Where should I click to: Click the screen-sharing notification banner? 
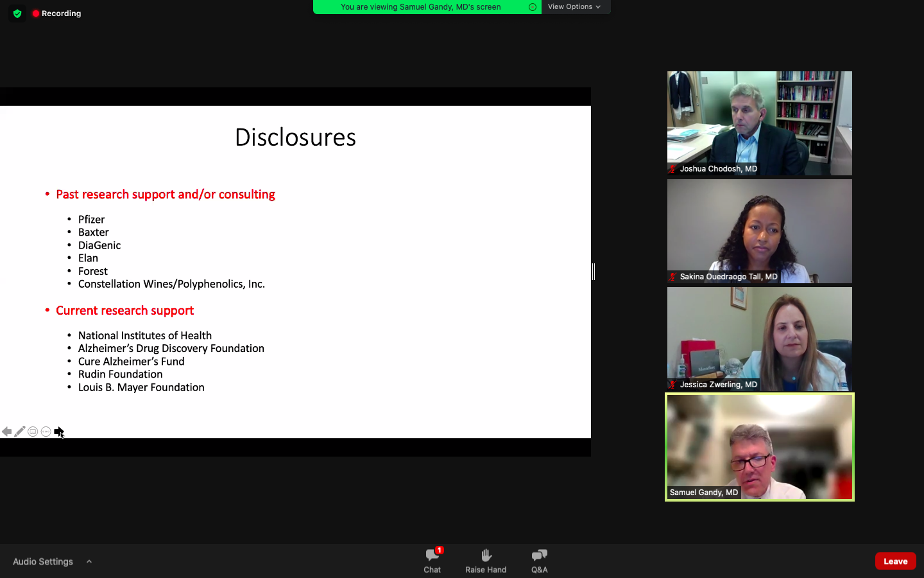tap(427, 6)
